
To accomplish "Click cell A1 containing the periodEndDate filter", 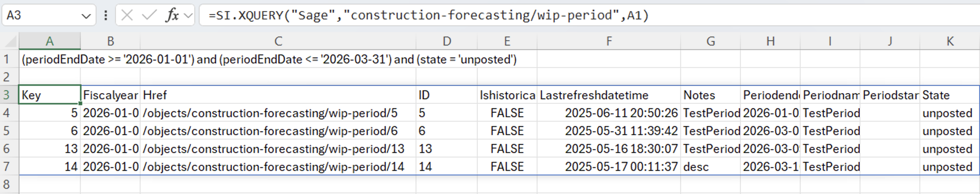I will [x=49, y=59].
